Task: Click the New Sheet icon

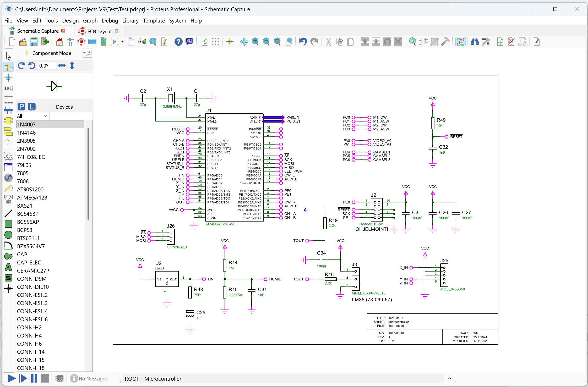Action: click(500, 42)
